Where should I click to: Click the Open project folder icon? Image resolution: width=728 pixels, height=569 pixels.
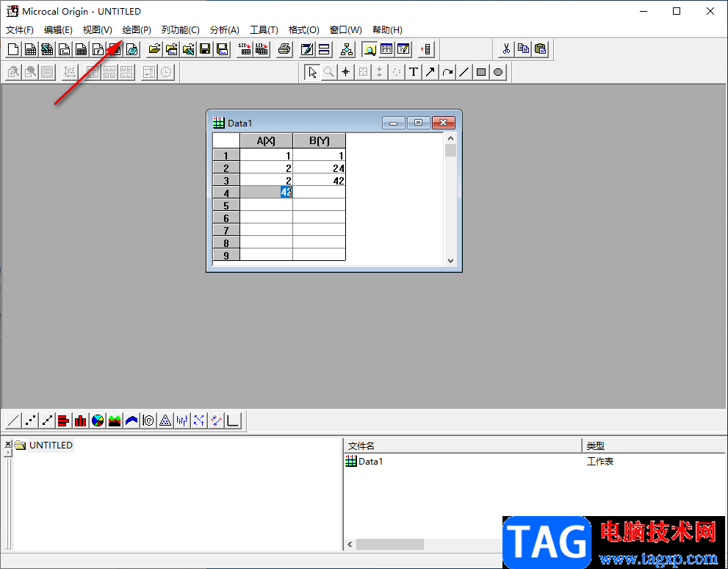[154, 49]
